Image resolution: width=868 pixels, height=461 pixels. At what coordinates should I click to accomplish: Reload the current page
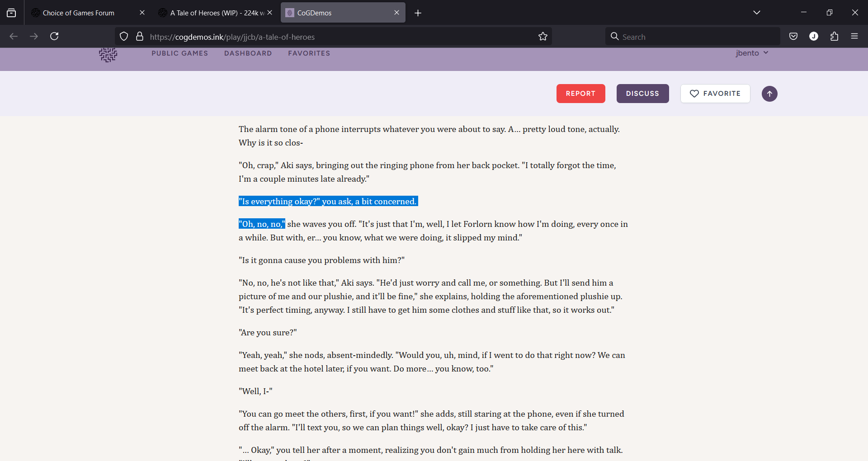click(x=54, y=36)
